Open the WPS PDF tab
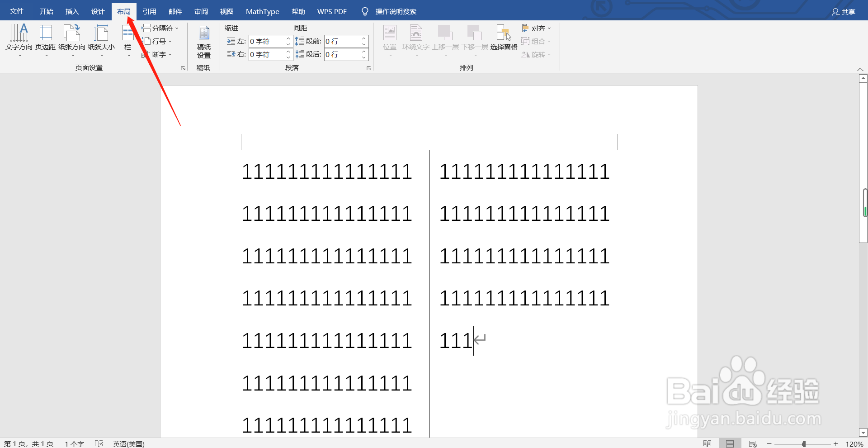The image size is (868, 448). click(332, 11)
